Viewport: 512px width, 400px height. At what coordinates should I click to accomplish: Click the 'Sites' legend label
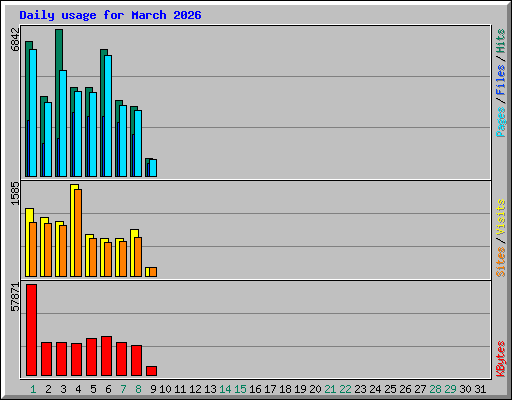[501, 262]
